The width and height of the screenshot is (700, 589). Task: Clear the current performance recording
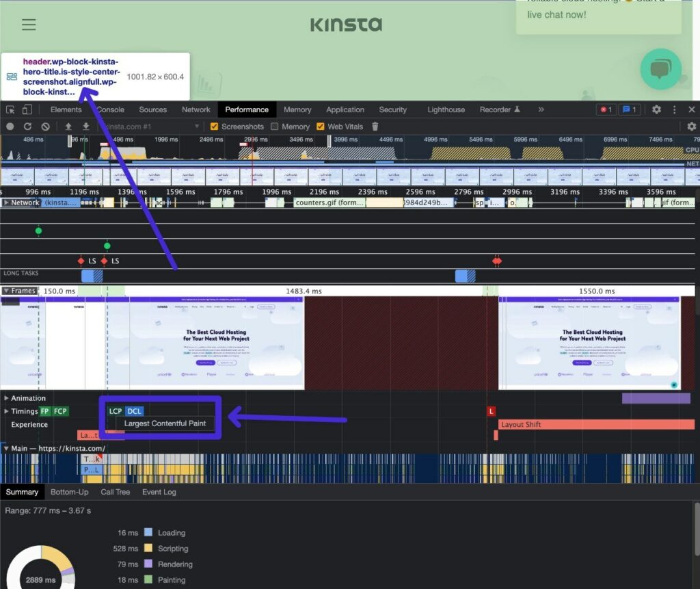pos(44,127)
